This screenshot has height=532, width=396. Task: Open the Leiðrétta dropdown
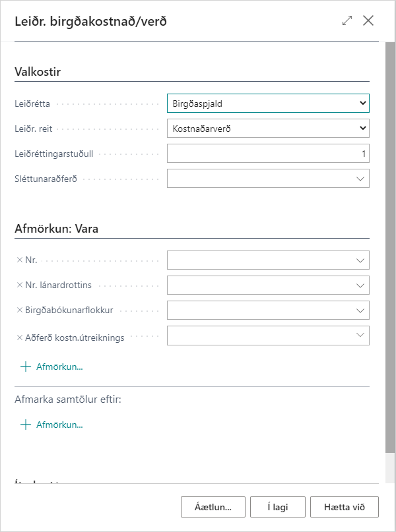(x=268, y=103)
